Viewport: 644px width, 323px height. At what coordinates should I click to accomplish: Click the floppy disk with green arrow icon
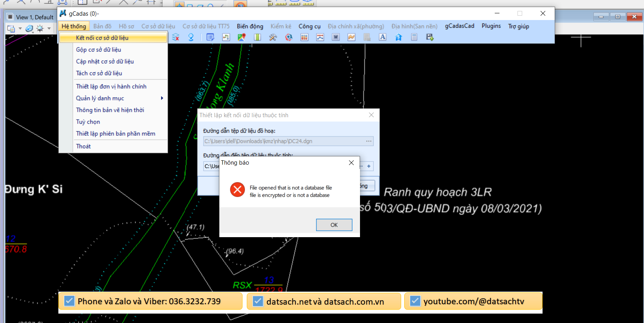430,37
